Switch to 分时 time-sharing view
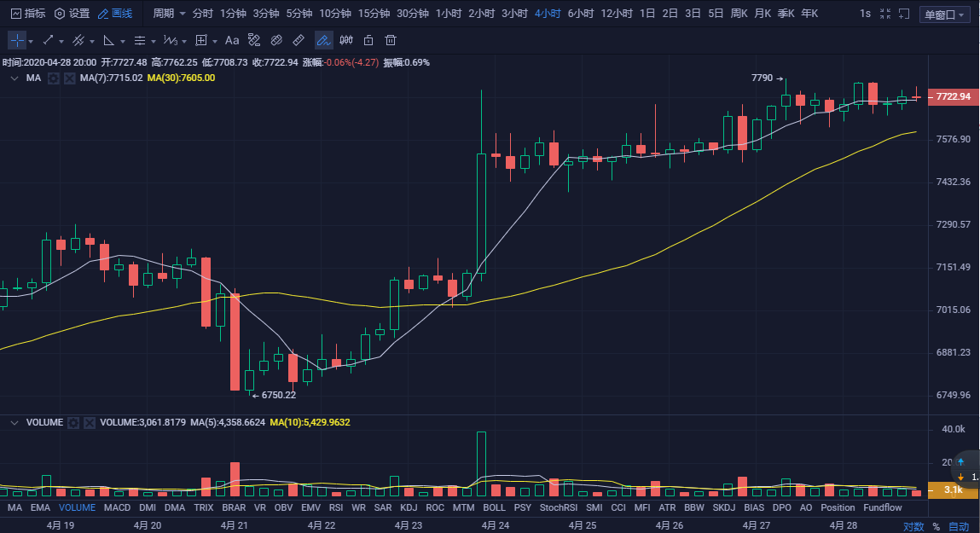The image size is (980, 533). pos(202,13)
